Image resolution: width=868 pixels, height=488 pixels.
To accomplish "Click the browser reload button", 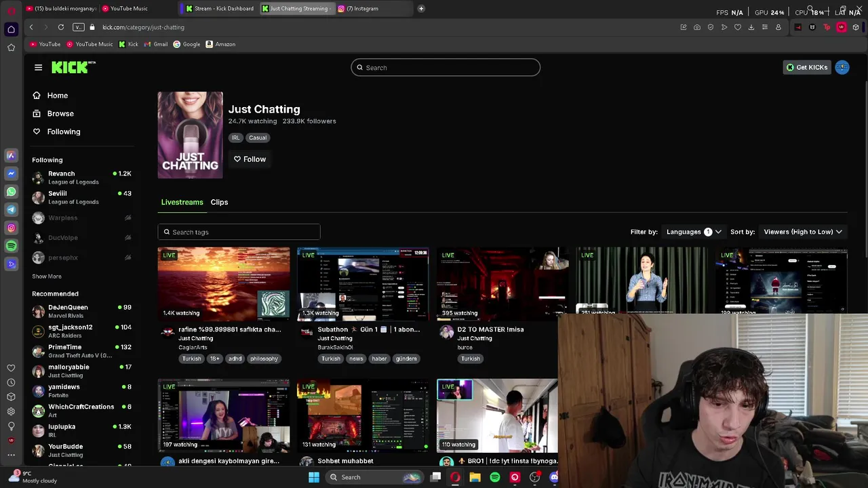I will click(x=61, y=27).
